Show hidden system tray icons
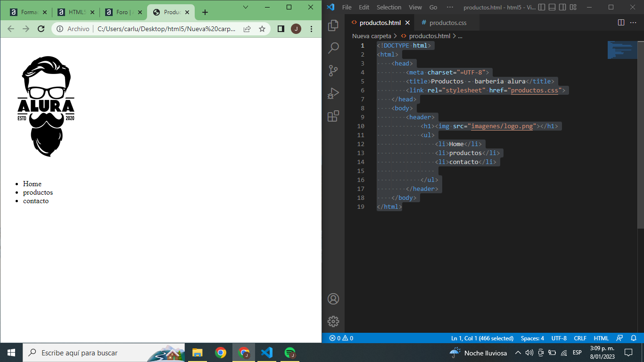The image size is (644, 362). [518, 353]
